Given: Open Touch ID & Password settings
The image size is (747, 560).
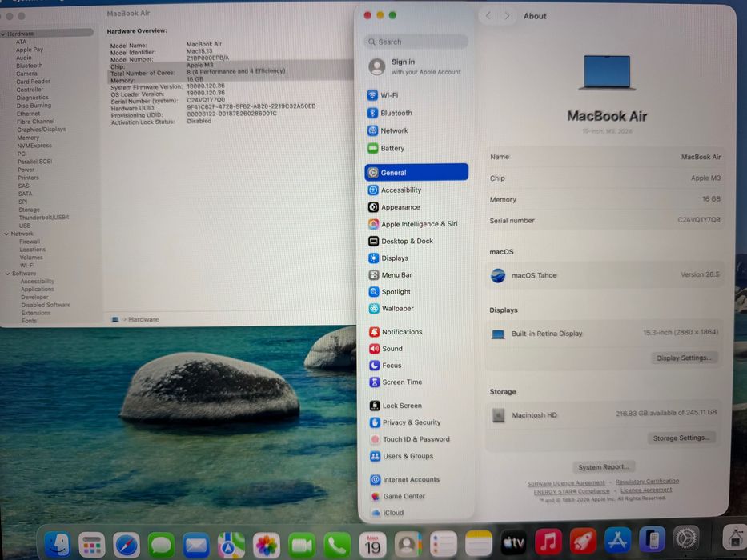Looking at the screenshot, I should coord(417,439).
